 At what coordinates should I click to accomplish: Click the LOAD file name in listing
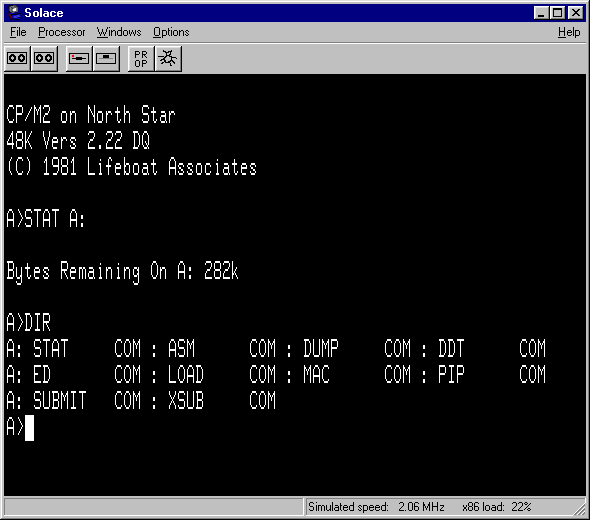[186, 374]
